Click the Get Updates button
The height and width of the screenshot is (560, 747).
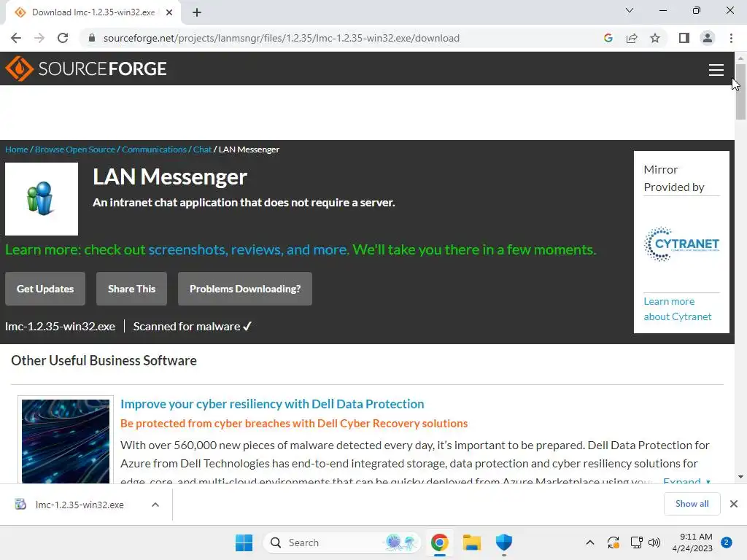point(45,289)
